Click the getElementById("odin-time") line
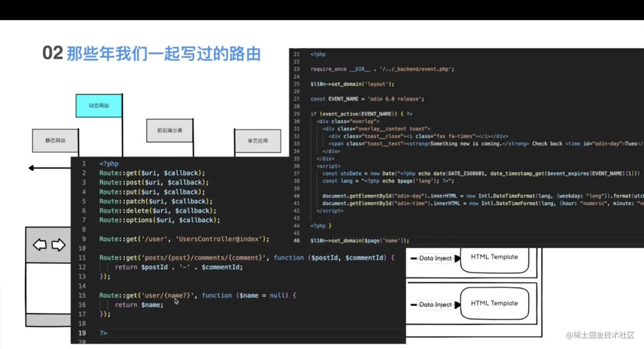 point(483,203)
